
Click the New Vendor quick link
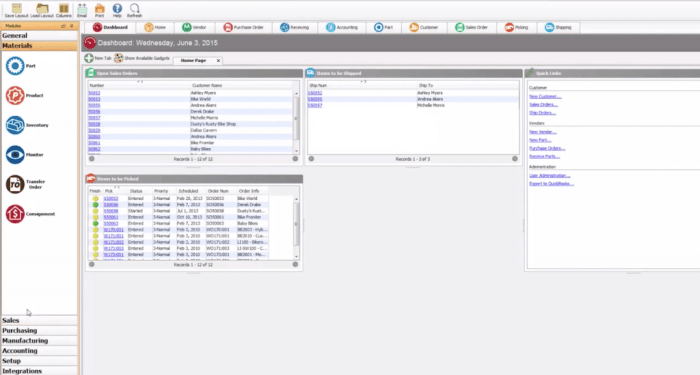click(543, 132)
